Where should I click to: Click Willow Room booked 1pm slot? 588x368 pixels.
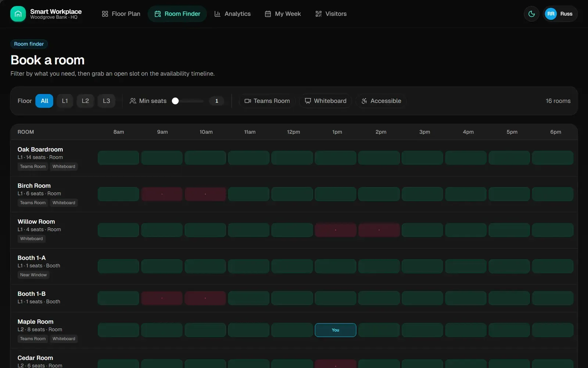(x=336, y=230)
